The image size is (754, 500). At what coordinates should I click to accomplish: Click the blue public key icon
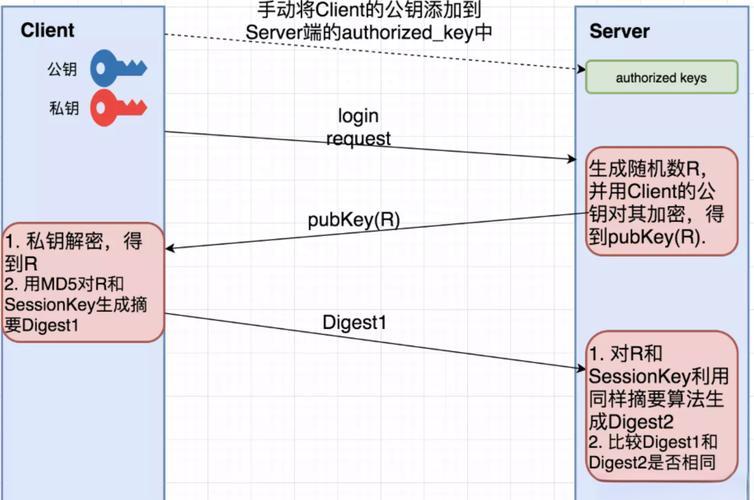[118, 69]
